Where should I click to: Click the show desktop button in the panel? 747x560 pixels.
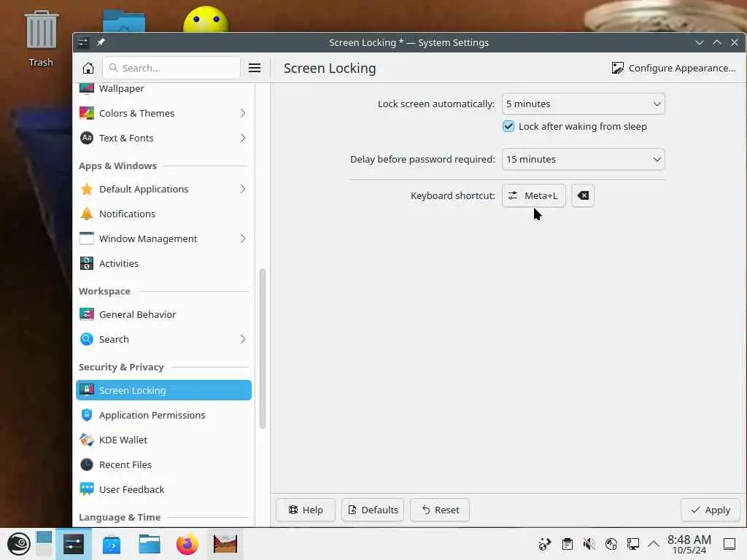click(729, 544)
